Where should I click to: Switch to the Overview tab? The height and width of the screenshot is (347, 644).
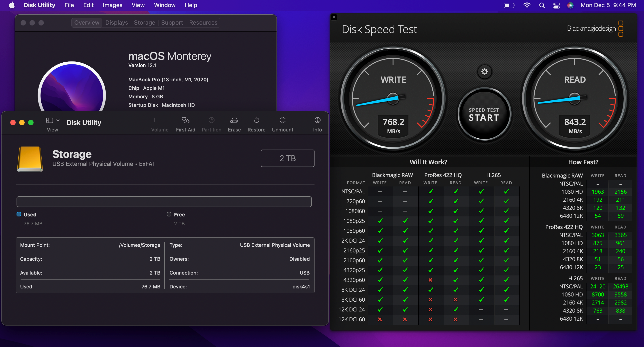[x=87, y=23]
